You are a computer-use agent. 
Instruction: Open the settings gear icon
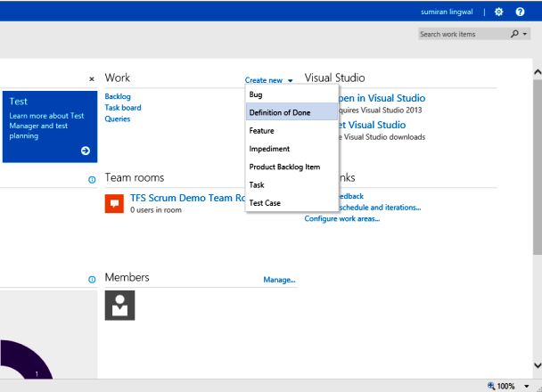point(498,12)
